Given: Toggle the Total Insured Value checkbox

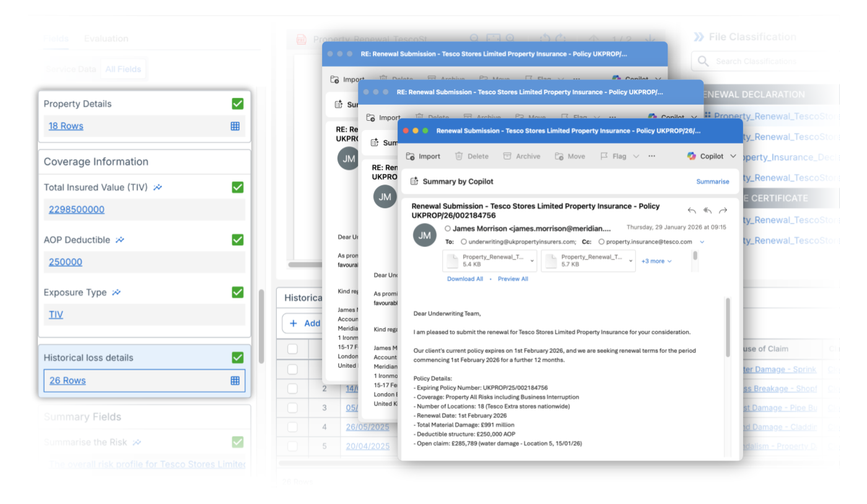Looking at the screenshot, I should coord(238,187).
